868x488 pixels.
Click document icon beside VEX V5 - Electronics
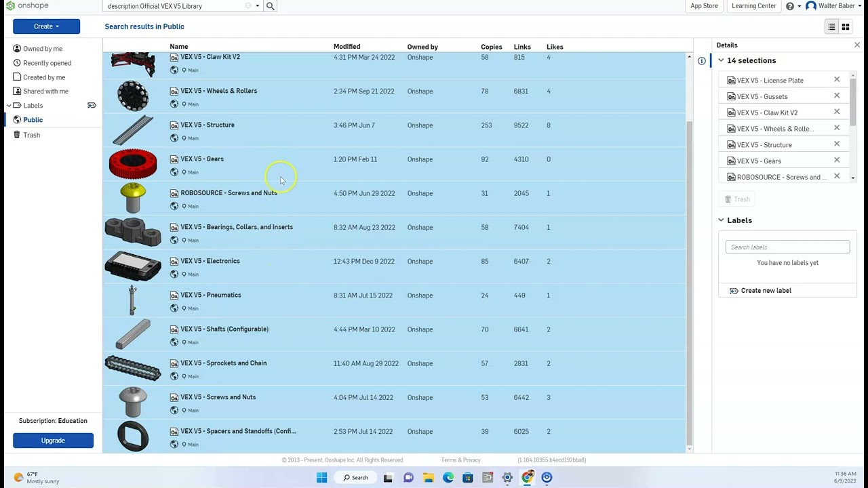174,262
